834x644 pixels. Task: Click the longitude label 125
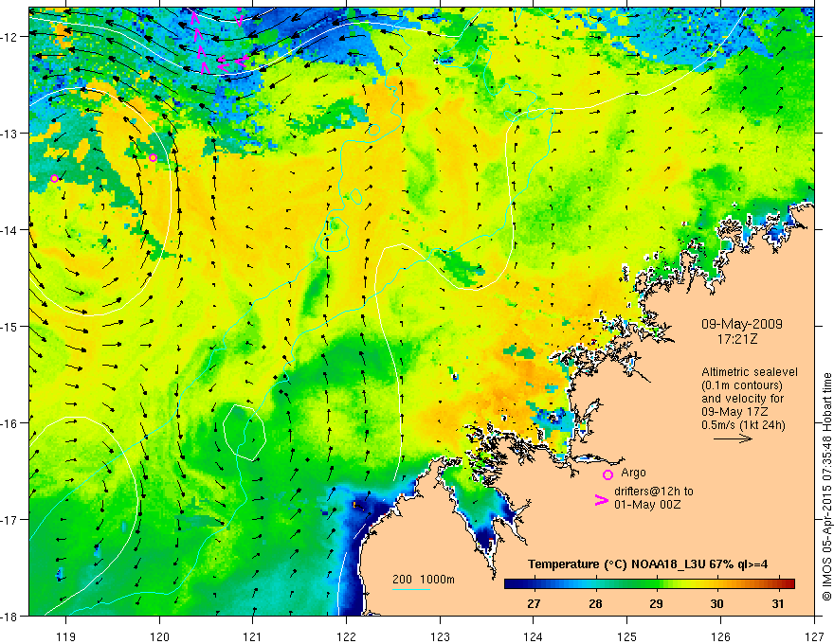pos(627,637)
